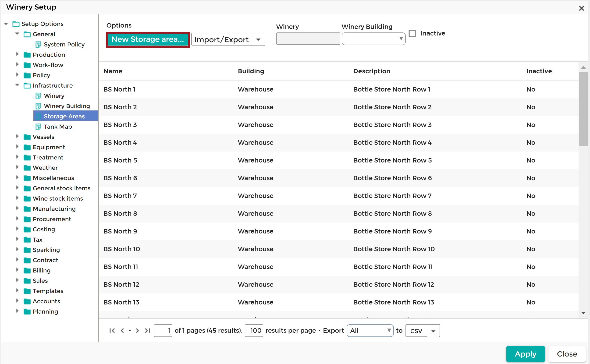590x364 pixels.
Task: Click the Work-flow folder icon
Action: 27,65
